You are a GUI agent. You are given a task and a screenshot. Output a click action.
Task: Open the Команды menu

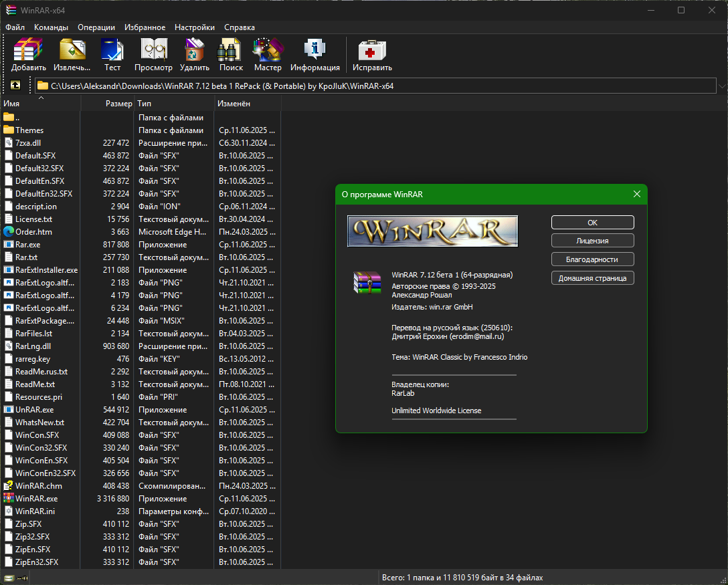pos(51,27)
